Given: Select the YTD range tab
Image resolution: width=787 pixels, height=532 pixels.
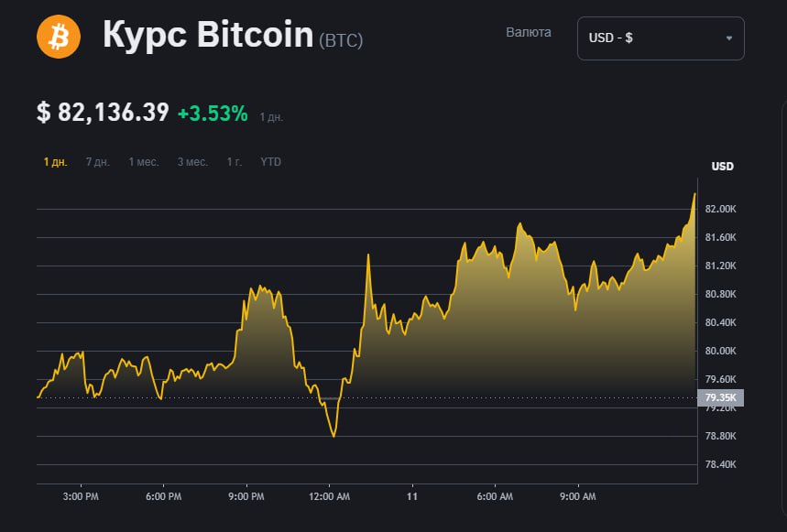Looking at the screenshot, I should pos(270,162).
